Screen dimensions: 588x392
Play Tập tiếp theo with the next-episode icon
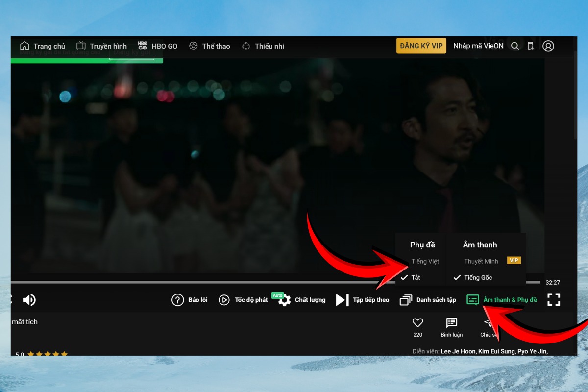(362, 300)
